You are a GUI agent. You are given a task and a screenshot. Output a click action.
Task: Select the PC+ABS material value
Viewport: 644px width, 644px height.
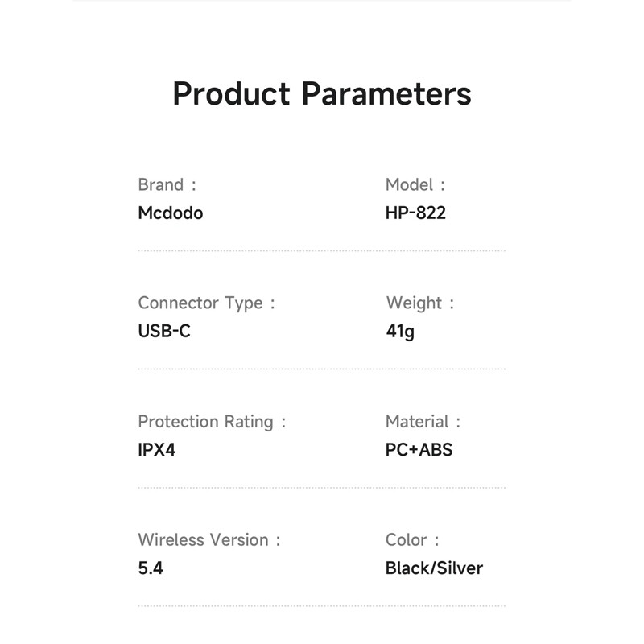click(x=419, y=449)
